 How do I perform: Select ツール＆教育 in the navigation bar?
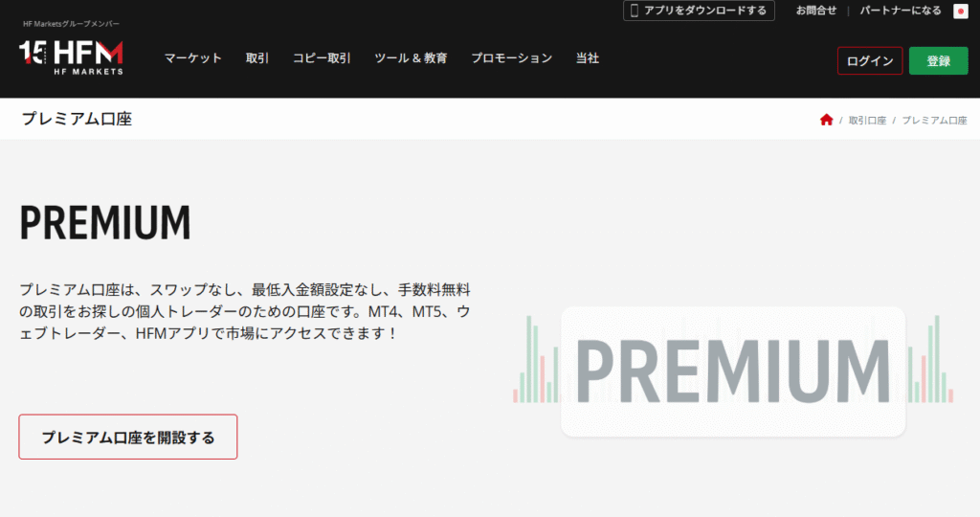pyautogui.click(x=411, y=58)
